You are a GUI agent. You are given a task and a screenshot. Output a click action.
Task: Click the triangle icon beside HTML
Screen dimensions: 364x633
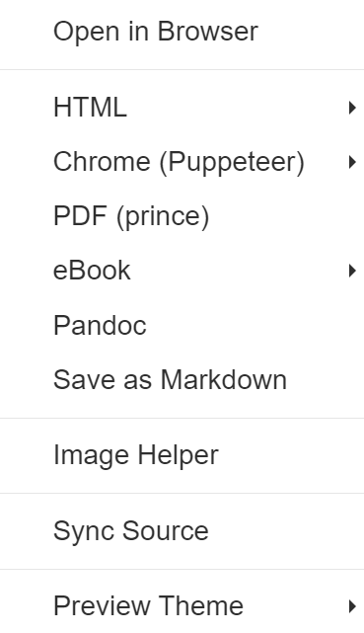[352, 108]
